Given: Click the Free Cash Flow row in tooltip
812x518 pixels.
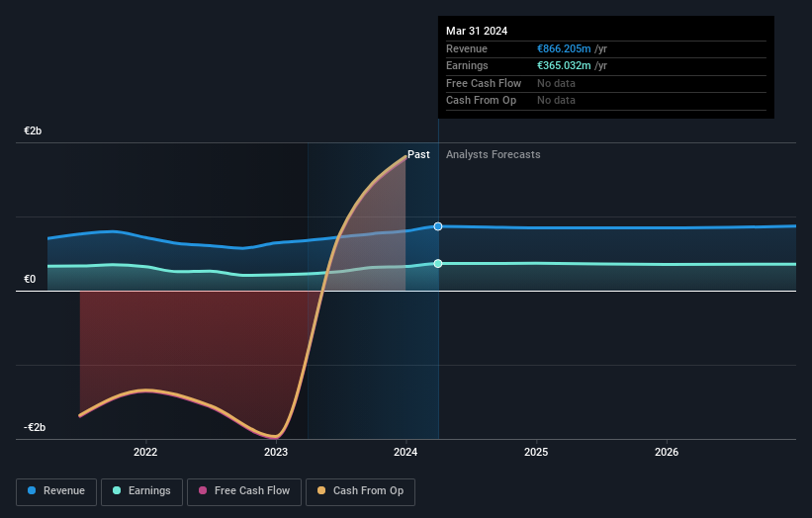Looking at the screenshot, I should 606,83.
